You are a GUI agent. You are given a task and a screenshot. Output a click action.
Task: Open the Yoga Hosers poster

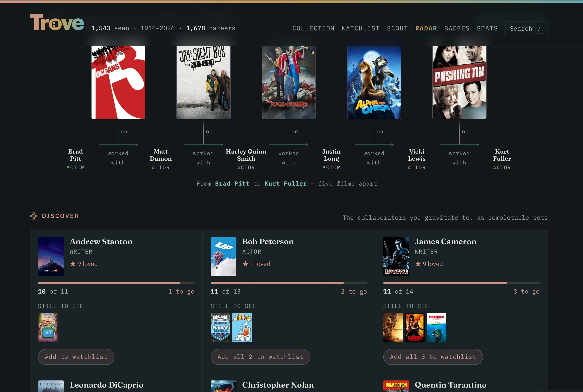[289, 82]
